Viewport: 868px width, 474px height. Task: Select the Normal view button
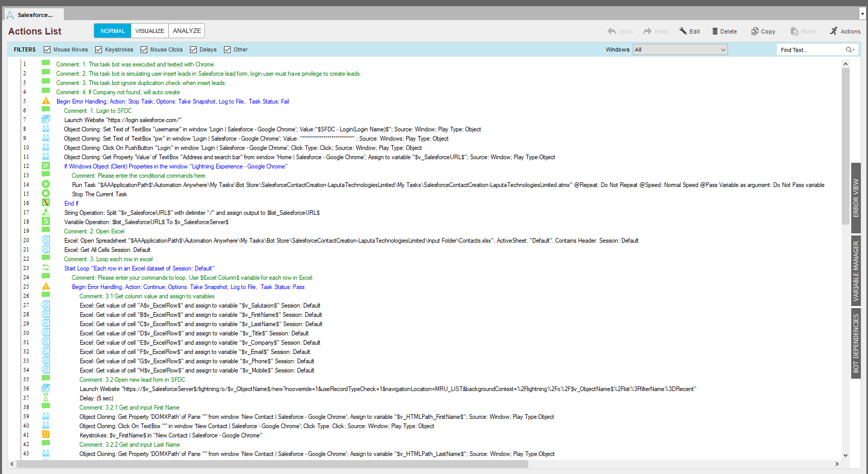coord(113,31)
